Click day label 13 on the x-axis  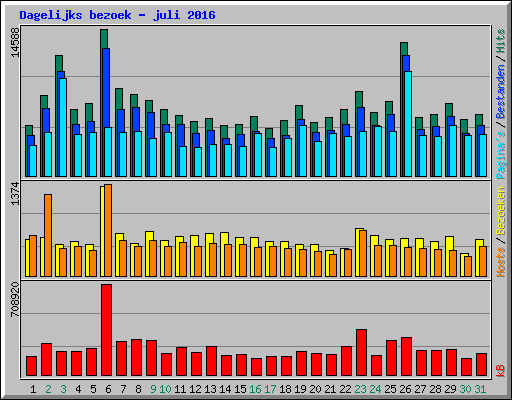(210, 389)
